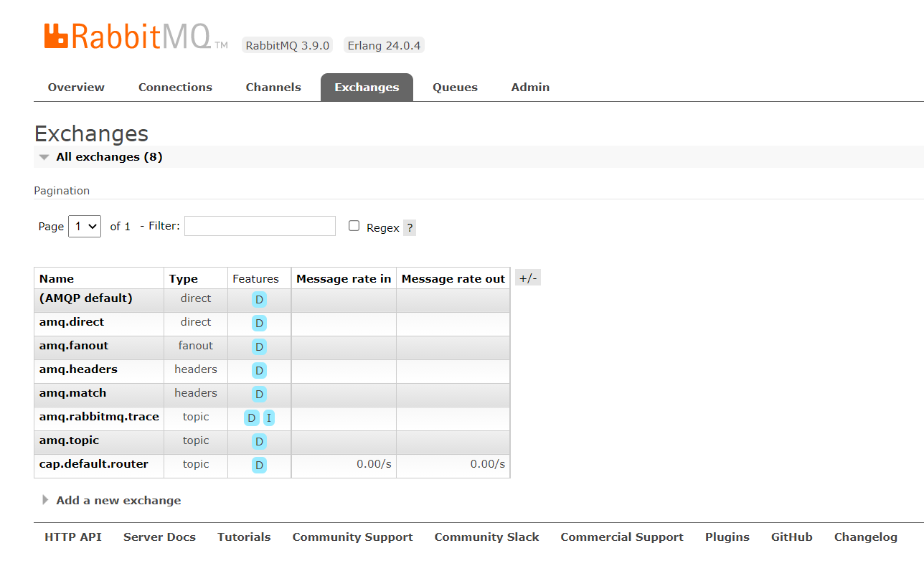
Task: Open the Page number dropdown
Action: [85, 226]
